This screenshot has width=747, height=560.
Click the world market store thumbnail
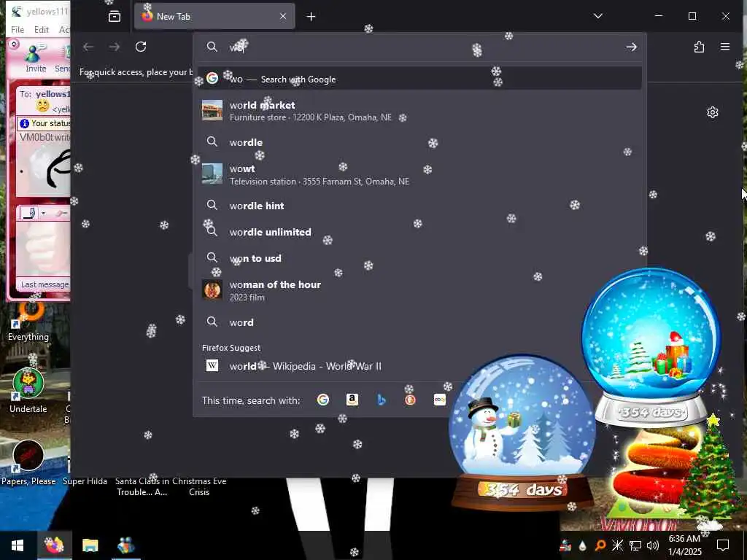point(212,111)
